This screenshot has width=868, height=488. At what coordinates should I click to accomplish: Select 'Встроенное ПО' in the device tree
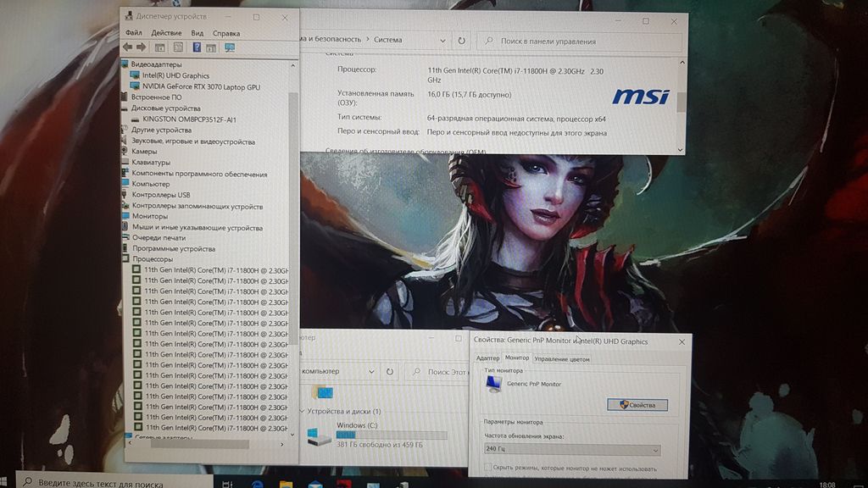tap(156, 97)
